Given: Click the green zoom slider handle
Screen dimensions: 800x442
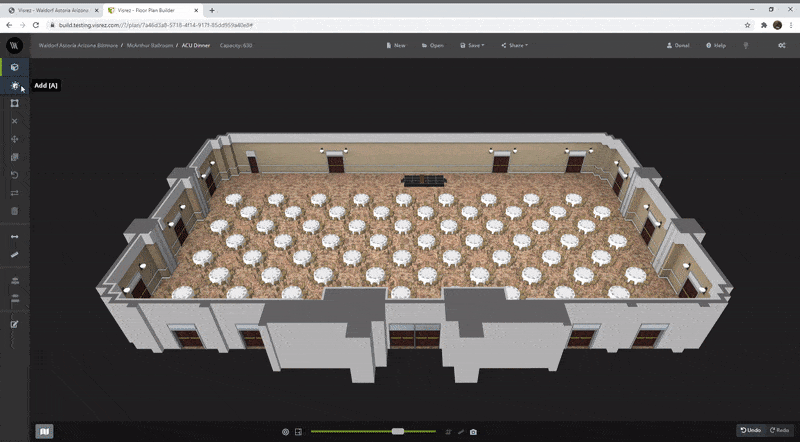Looking at the screenshot, I should tap(398, 432).
